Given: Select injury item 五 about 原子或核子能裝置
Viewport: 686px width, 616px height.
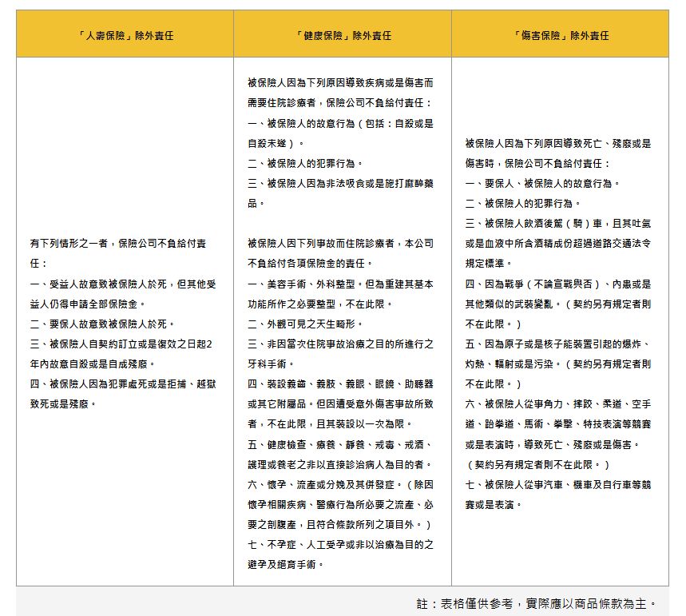Looking at the screenshot, I should (558, 344).
